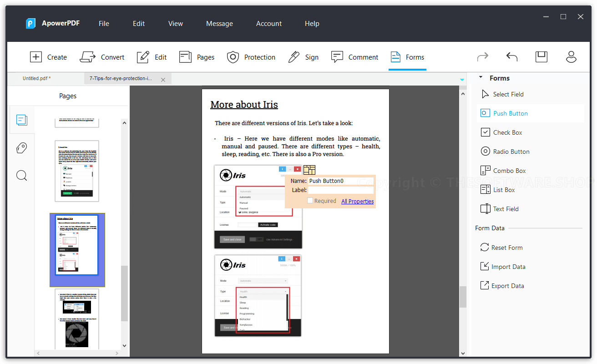The width and height of the screenshot is (597, 364).
Task: Click the form field grid handle icon
Action: click(309, 170)
